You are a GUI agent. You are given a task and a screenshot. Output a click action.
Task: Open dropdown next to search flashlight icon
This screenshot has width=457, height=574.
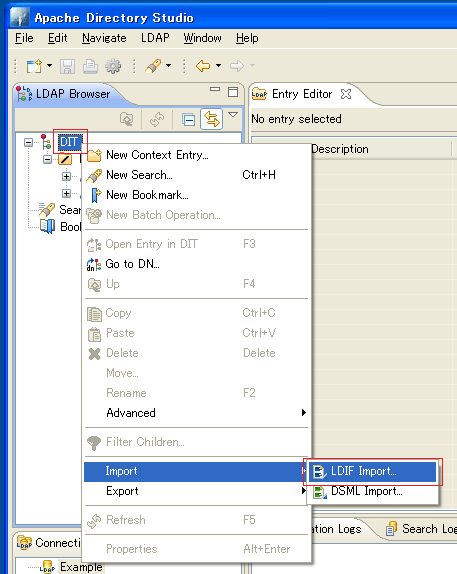click(x=168, y=66)
